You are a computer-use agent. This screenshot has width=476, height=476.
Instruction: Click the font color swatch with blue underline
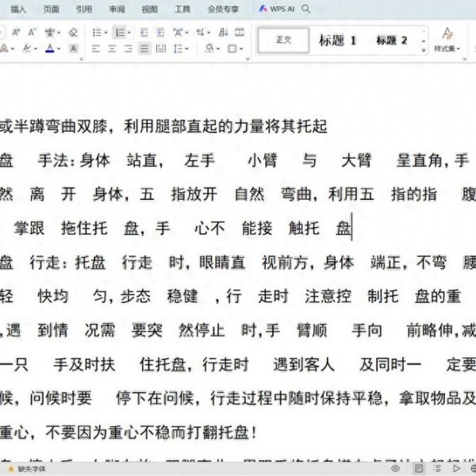coord(50,48)
